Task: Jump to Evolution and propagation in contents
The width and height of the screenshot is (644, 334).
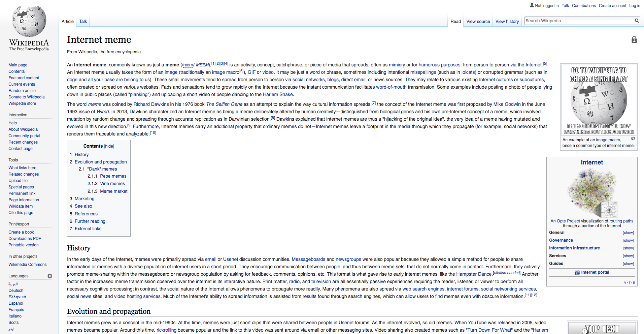Action: (x=101, y=162)
